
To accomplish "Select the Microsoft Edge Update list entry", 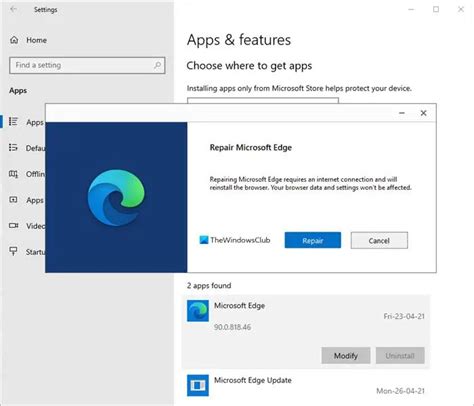I will (x=306, y=387).
